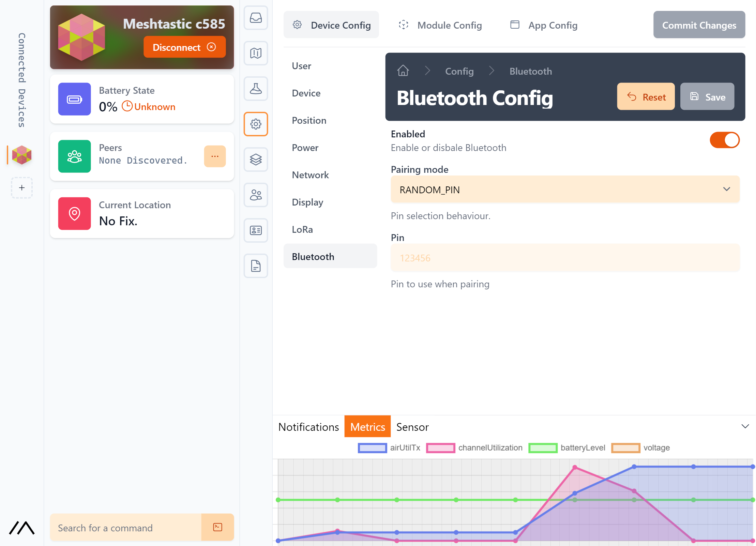Image resolution: width=756 pixels, height=546 pixels.
Task: Click the home breadcrumb icon
Action: (x=403, y=71)
